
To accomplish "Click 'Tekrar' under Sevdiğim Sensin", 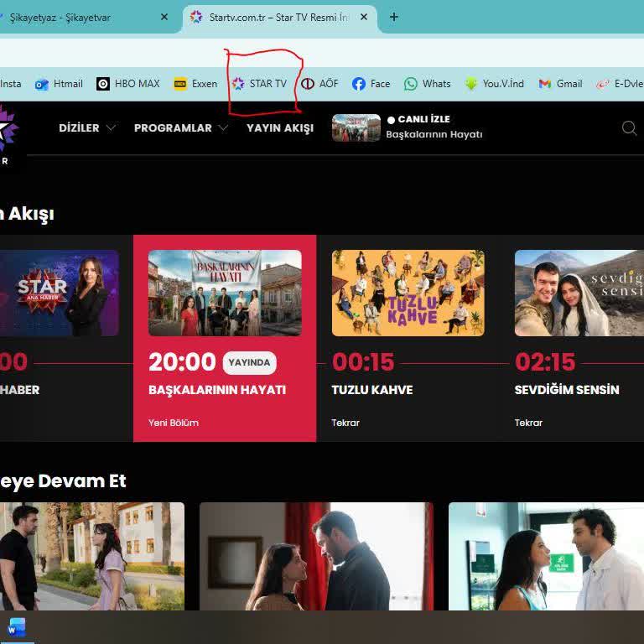I will point(528,423).
